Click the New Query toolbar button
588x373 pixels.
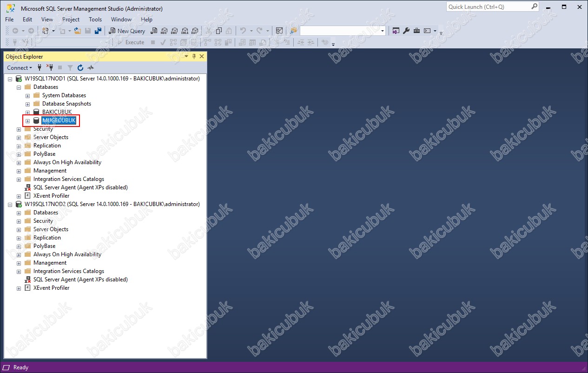(127, 31)
